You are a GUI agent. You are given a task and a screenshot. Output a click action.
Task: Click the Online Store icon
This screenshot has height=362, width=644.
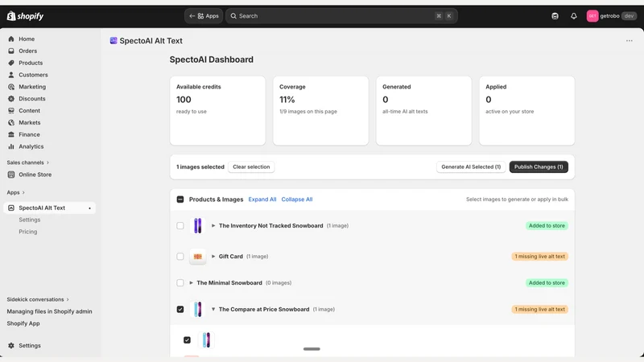[x=11, y=175]
